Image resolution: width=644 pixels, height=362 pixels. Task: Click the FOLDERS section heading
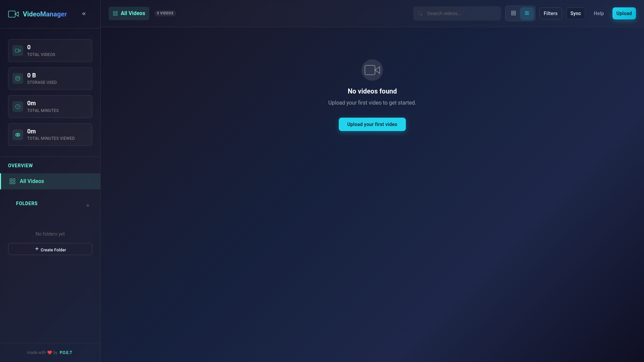27,203
